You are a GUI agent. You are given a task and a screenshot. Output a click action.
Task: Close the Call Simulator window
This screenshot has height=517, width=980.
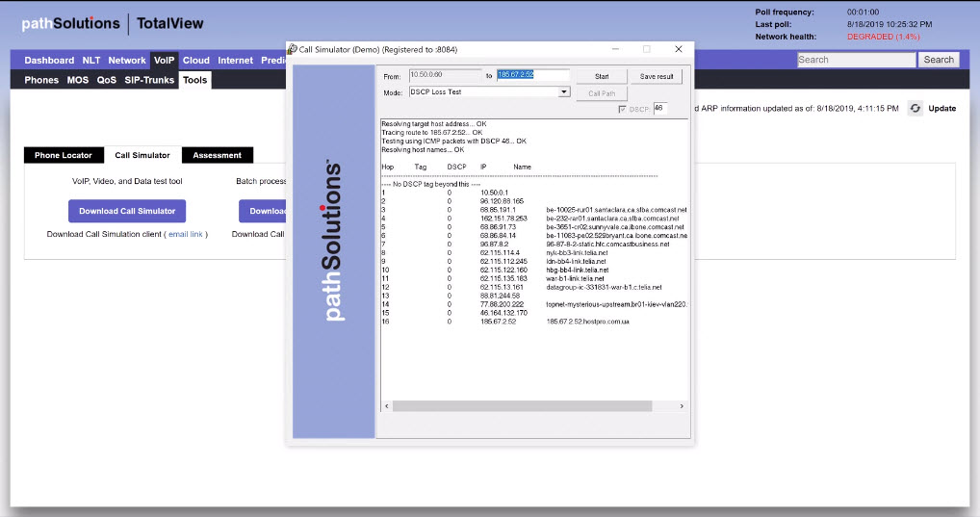(x=678, y=49)
